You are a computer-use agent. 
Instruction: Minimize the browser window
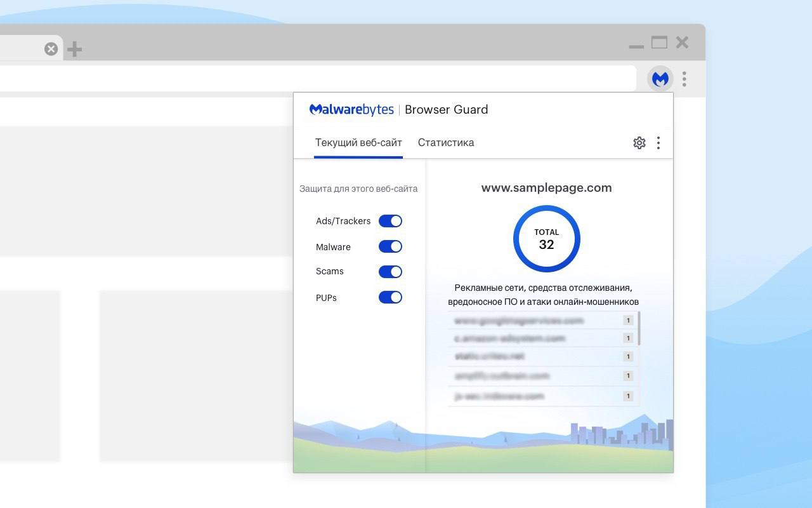point(636,46)
